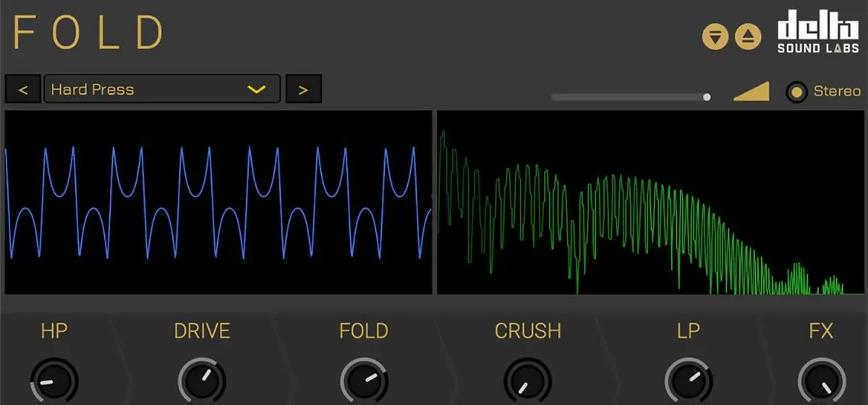Click the FX label
This screenshot has height=405, width=868.
(822, 331)
